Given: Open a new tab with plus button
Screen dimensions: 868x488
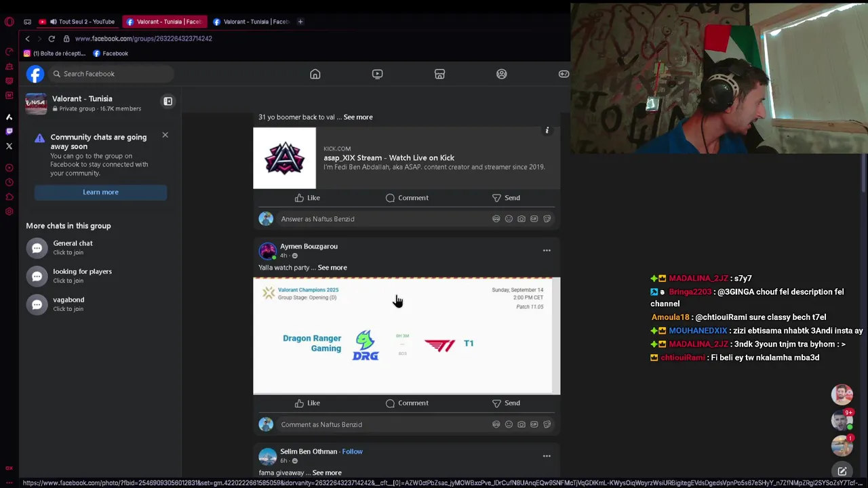Looking at the screenshot, I should click(x=300, y=22).
